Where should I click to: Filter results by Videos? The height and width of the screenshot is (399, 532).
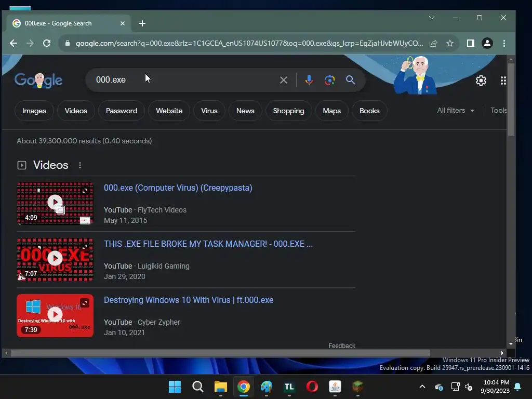[76, 111]
